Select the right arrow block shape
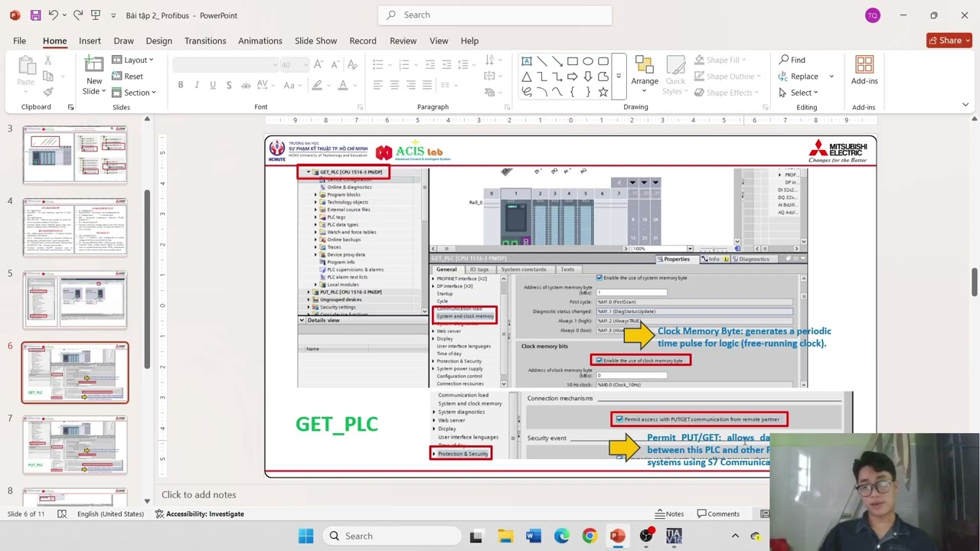Image resolution: width=980 pixels, height=551 pixels. [573, 77]
